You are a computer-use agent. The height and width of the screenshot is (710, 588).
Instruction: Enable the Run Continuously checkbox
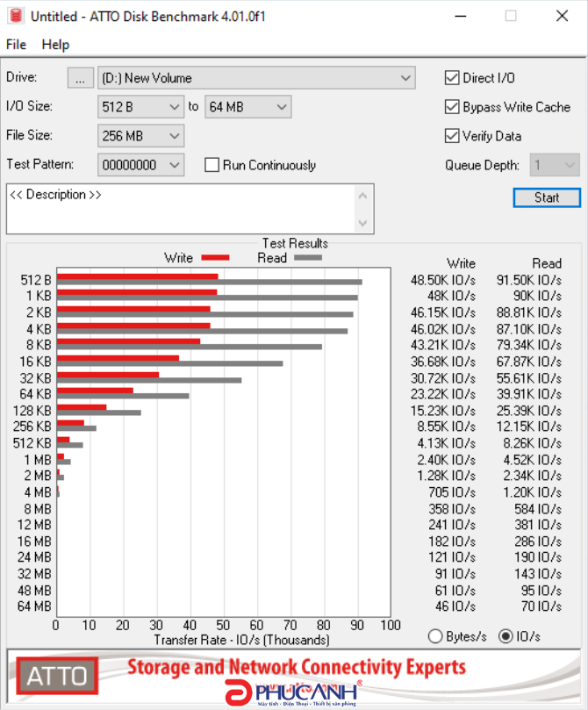[212, 165]
